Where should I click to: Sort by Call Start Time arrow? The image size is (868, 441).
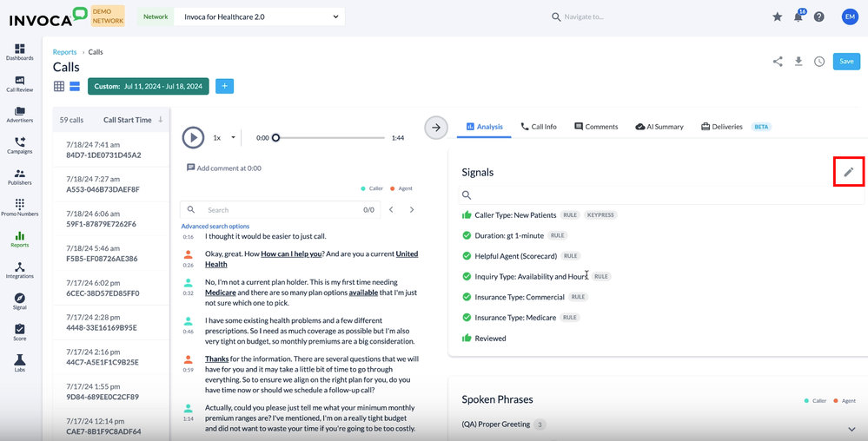161,120
